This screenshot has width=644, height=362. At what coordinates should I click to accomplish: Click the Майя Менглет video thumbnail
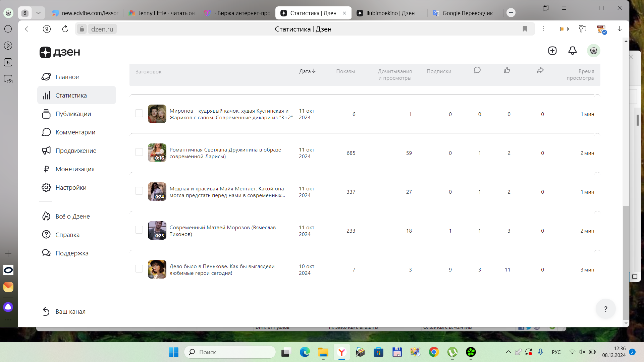coord(157,191)
